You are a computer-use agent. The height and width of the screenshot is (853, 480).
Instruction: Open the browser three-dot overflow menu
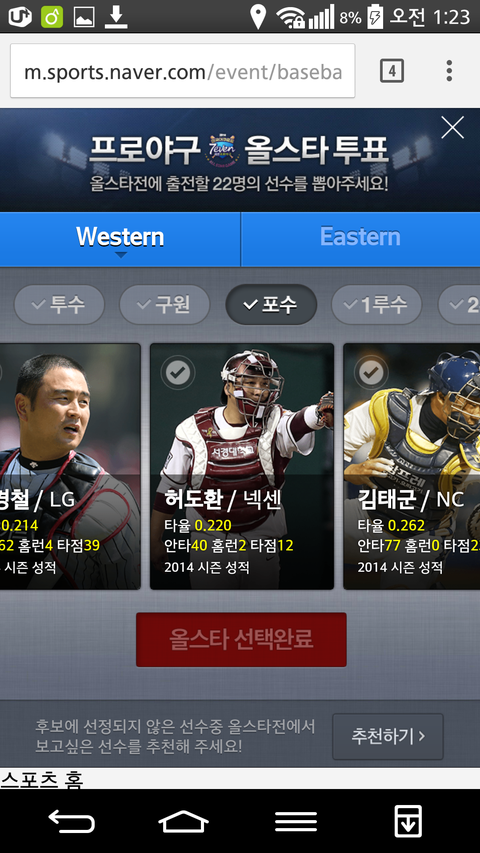tap(449, 71)
